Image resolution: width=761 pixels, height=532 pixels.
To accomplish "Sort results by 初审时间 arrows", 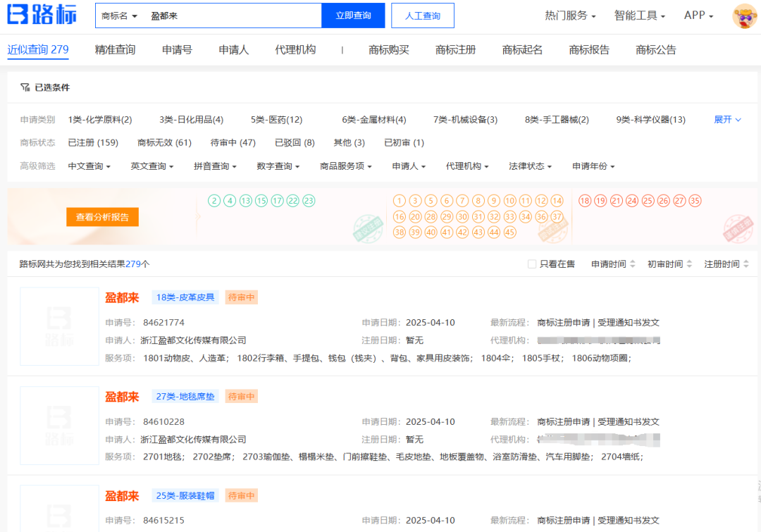I will (689, 264).
